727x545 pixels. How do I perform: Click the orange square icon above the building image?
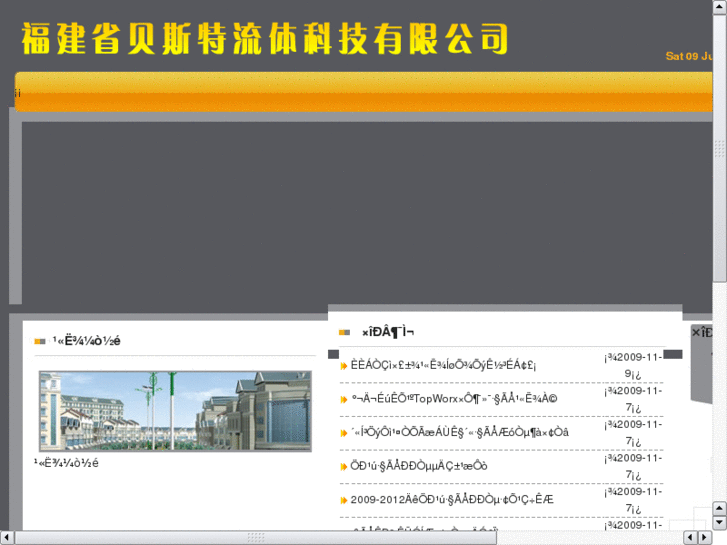click(x=40, y=341)
